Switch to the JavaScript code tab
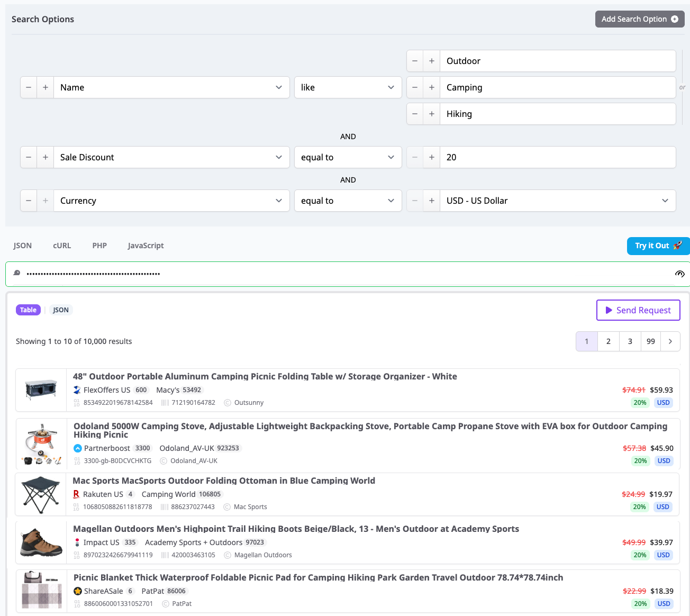The image size is (690, 616). (146, 246)
